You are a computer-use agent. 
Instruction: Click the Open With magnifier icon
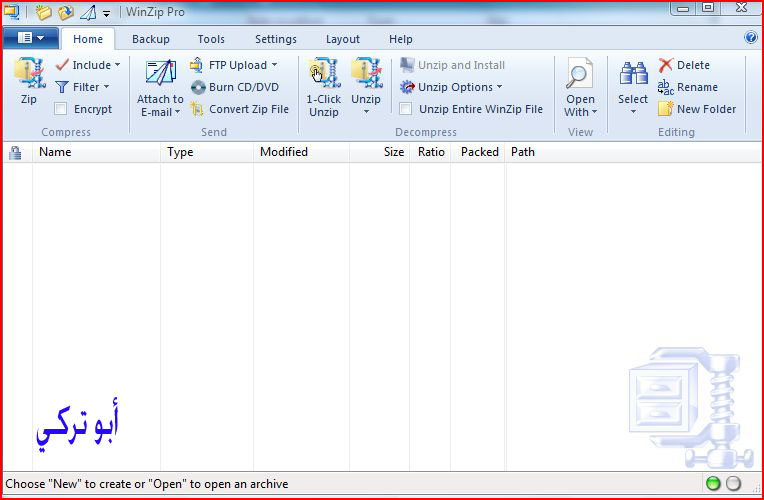579,73
